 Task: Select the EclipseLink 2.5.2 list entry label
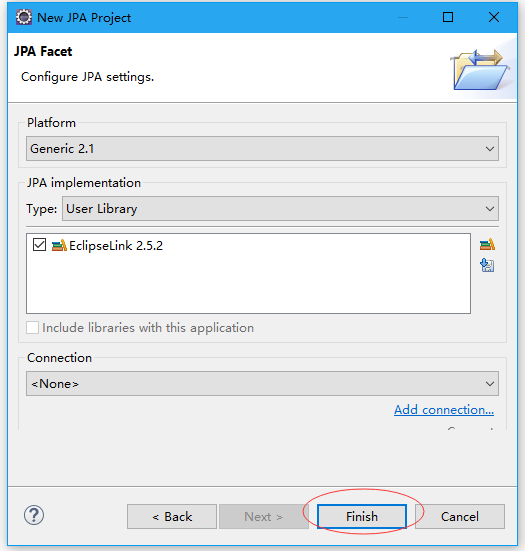click(x=116, y=246)
